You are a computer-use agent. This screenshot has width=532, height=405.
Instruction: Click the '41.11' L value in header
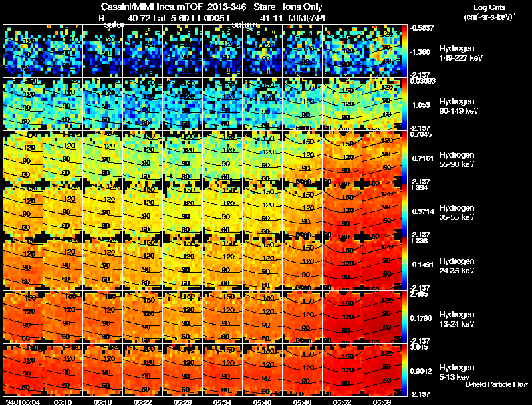pos(271,18)
